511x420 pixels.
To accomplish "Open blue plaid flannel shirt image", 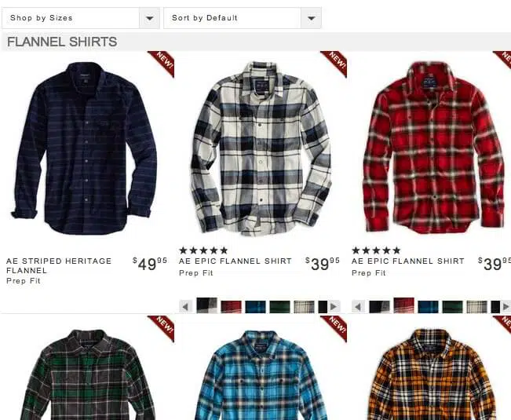I will (259, 374).
